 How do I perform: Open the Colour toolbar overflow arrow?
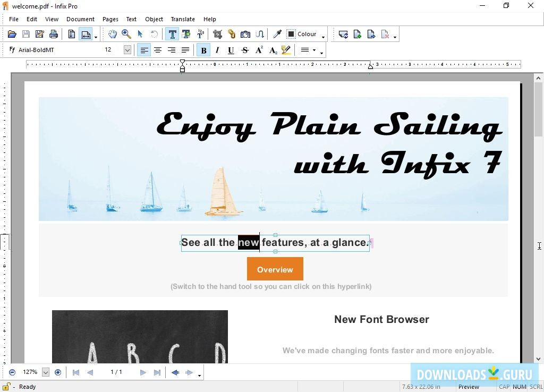pos(324,37)
